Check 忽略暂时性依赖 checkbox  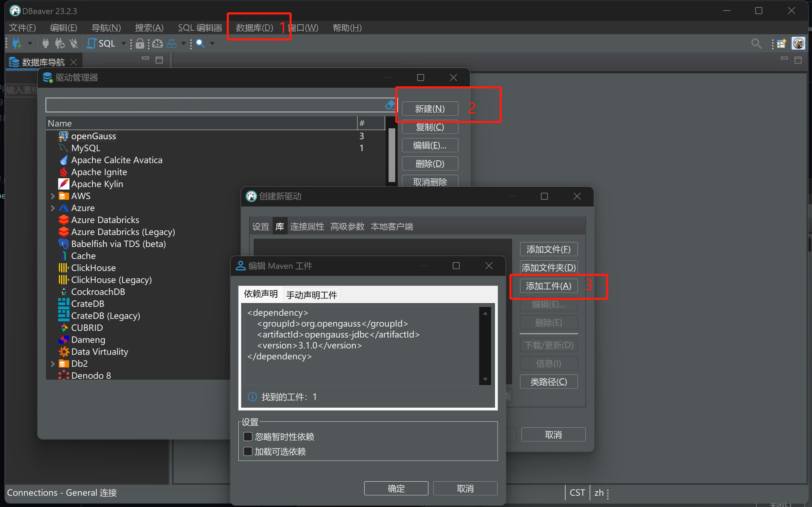[248, 437]
